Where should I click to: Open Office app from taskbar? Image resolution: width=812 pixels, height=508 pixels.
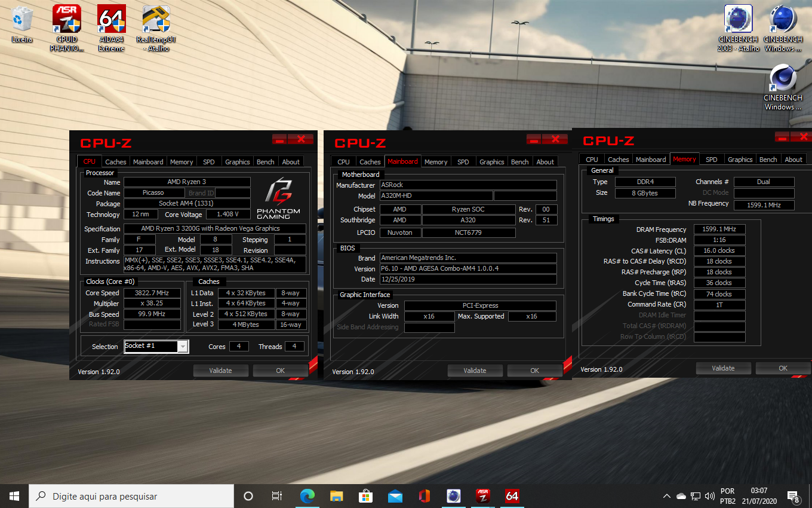(425, 496)
